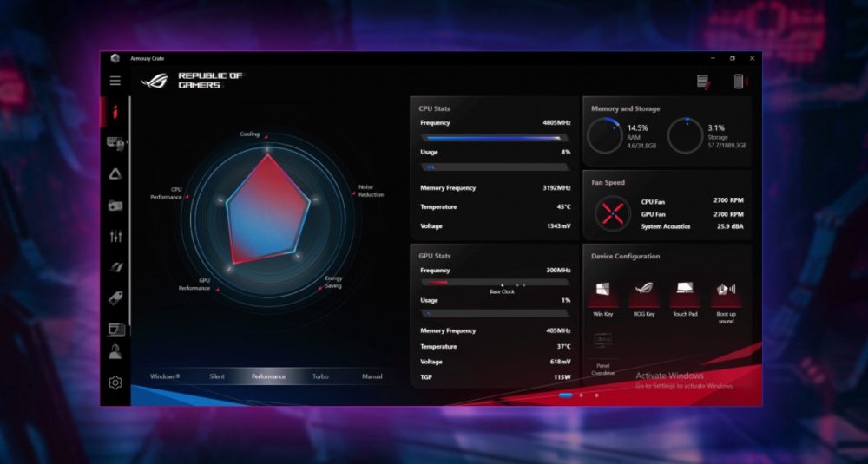Click the ROG eye logo
868x464 pixels.
155,81
